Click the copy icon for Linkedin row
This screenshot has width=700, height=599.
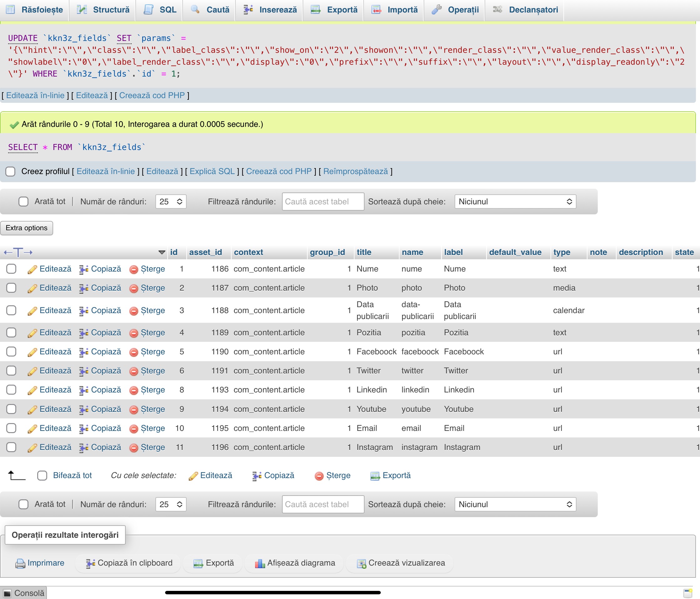83,390
